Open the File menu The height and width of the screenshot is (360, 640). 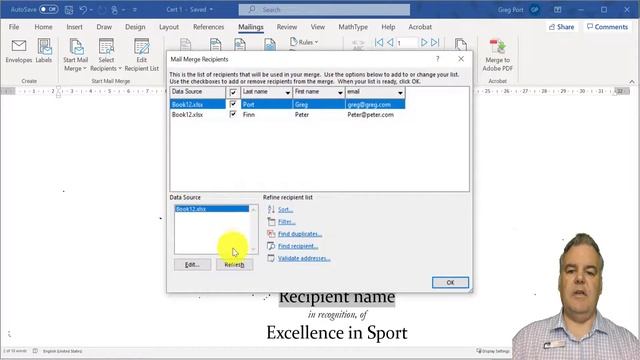[x=14, y=27]
